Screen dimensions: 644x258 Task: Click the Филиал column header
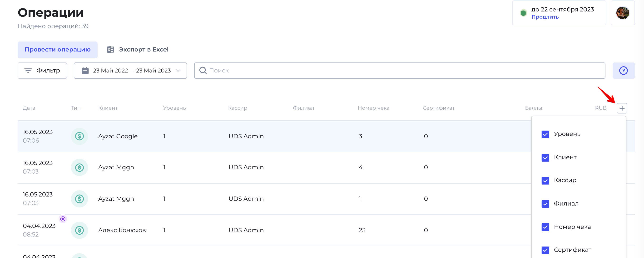303,108
